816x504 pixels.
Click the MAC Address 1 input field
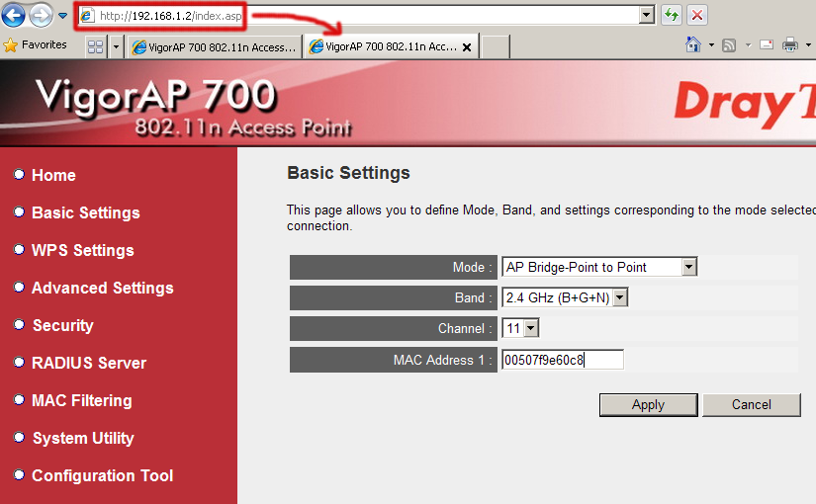(x=563, y=360)
